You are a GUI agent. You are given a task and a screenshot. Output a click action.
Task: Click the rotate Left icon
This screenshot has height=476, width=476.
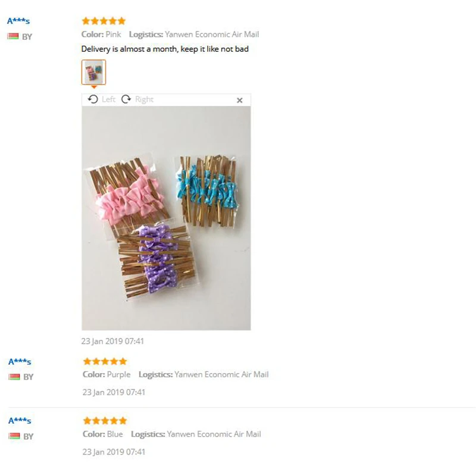click(93, 99)
